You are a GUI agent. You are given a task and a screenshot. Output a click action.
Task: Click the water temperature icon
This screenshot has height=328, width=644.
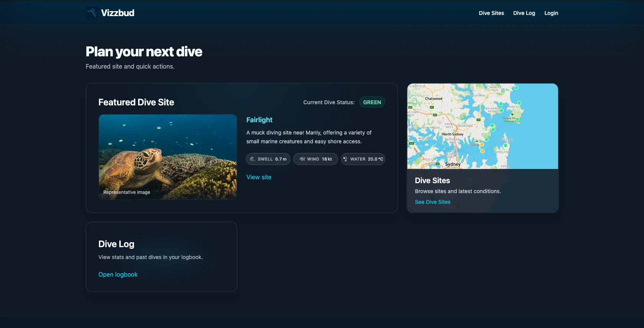[x=345, y=159]
